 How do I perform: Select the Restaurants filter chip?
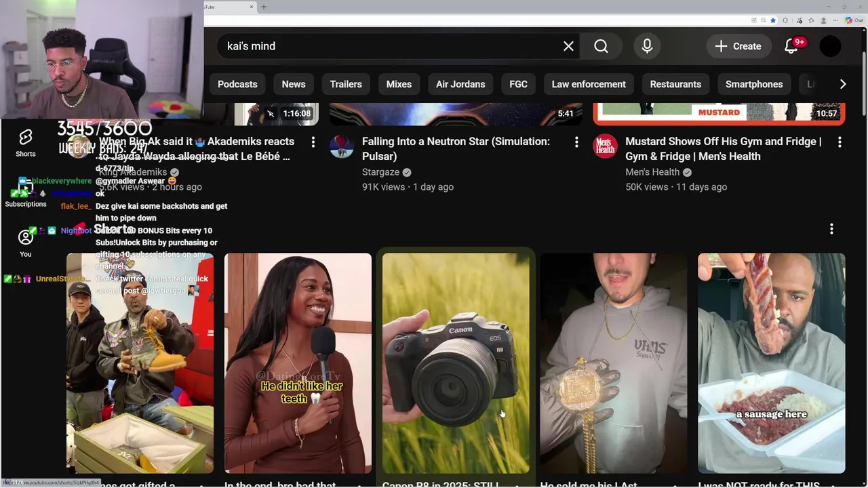(675, 84)
